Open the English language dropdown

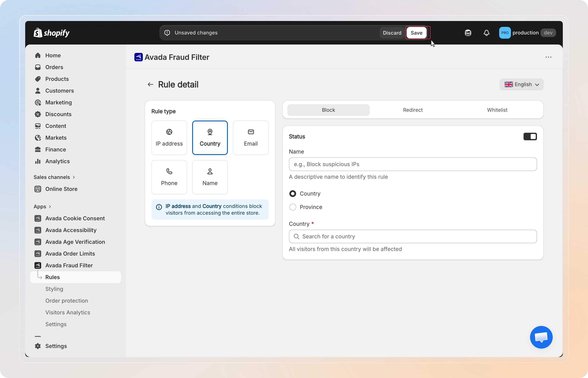[x=521, y=84]
